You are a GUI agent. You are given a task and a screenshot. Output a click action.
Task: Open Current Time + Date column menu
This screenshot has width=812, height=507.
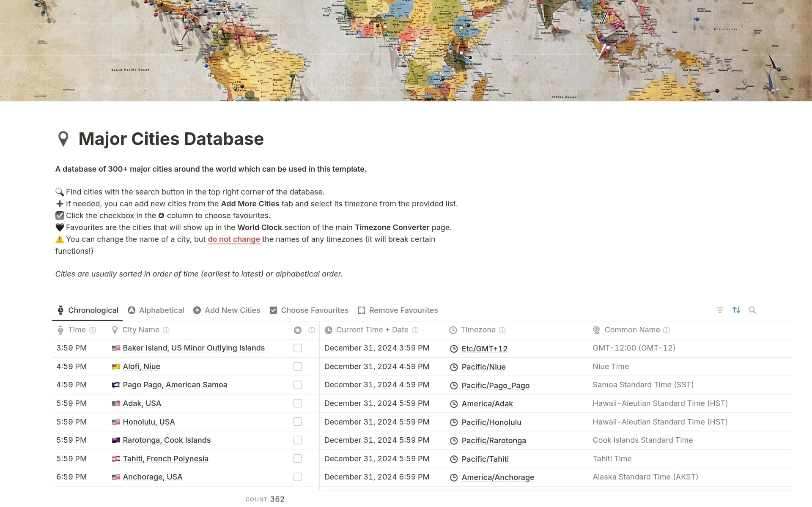point(372,330)
